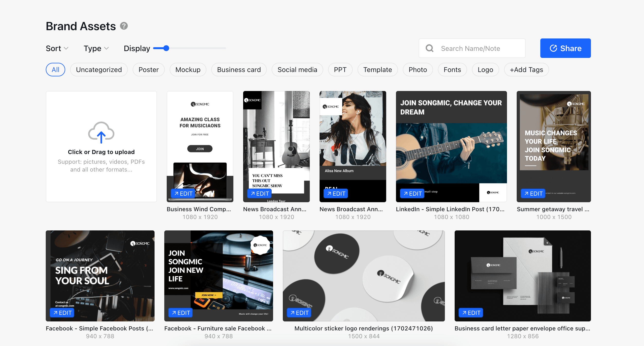Filter by Photo tag

[x=418, y=70]
